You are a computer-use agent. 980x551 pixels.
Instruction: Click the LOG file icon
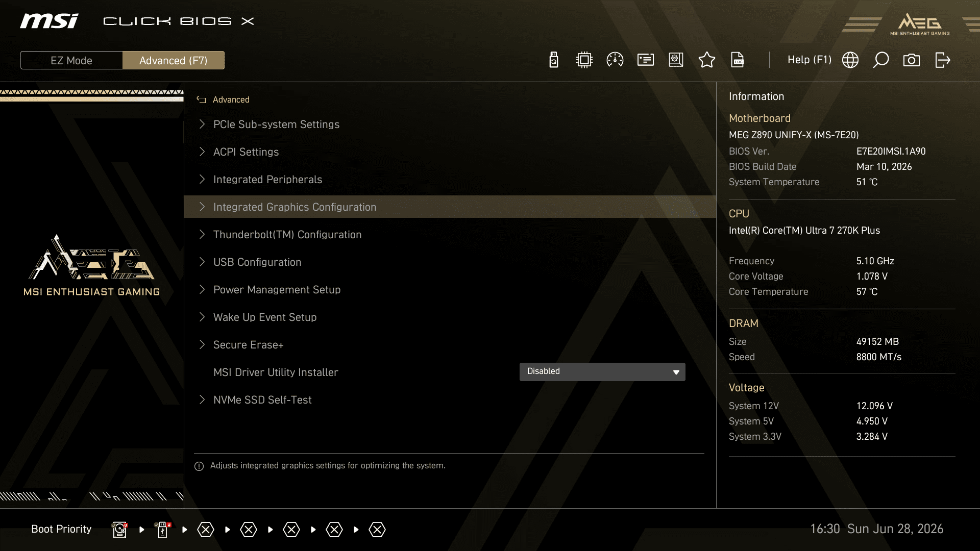(738, 60)
